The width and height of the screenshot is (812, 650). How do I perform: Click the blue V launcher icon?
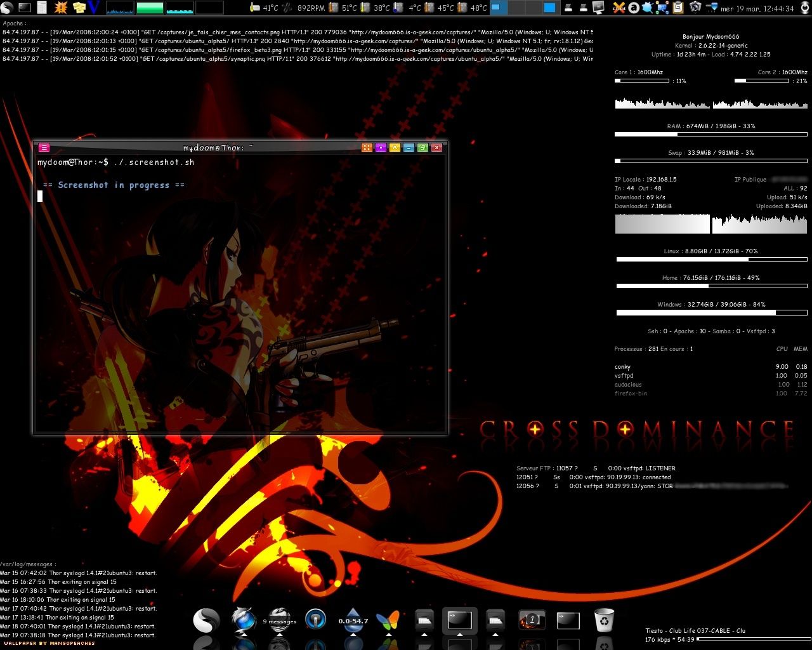coord(95,8)
